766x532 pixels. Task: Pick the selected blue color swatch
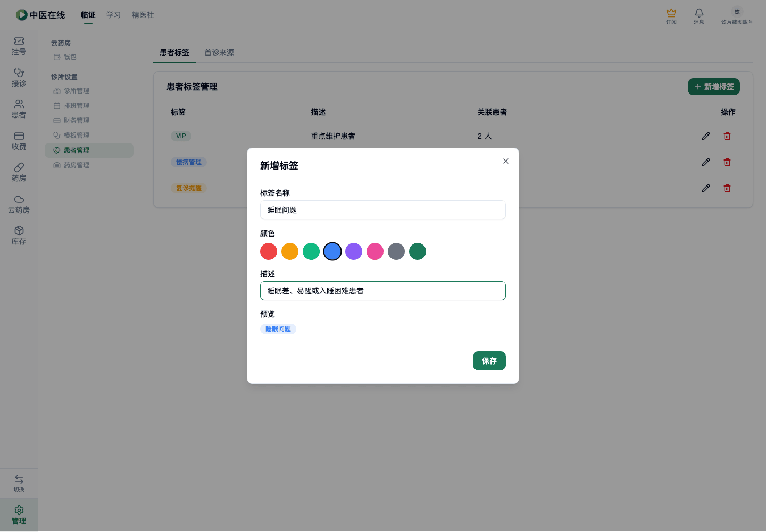point(332,251)
